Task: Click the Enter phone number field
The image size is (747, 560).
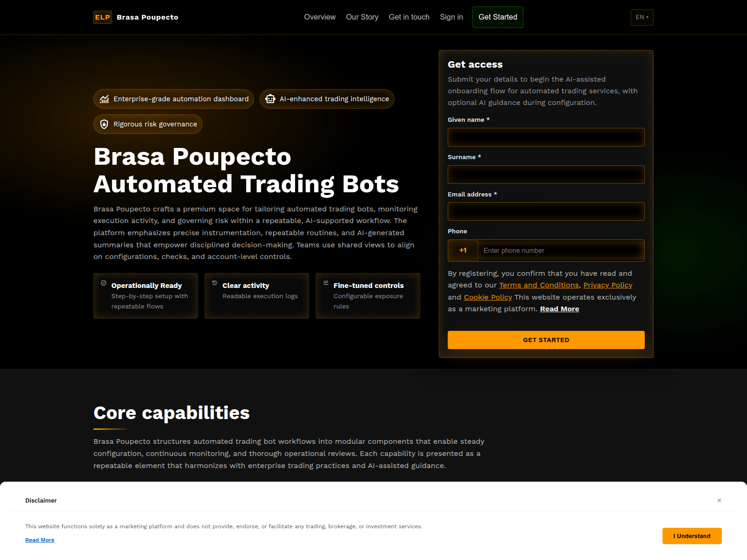Action: coord(561,251)
